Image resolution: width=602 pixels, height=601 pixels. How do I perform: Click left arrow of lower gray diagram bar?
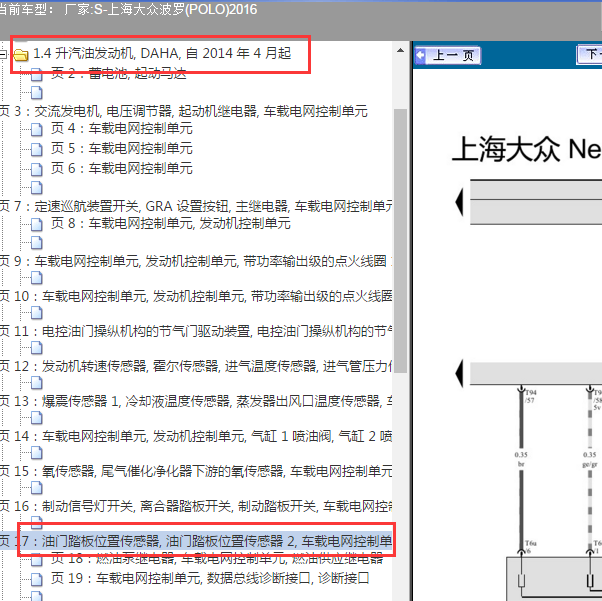[459, 374]
